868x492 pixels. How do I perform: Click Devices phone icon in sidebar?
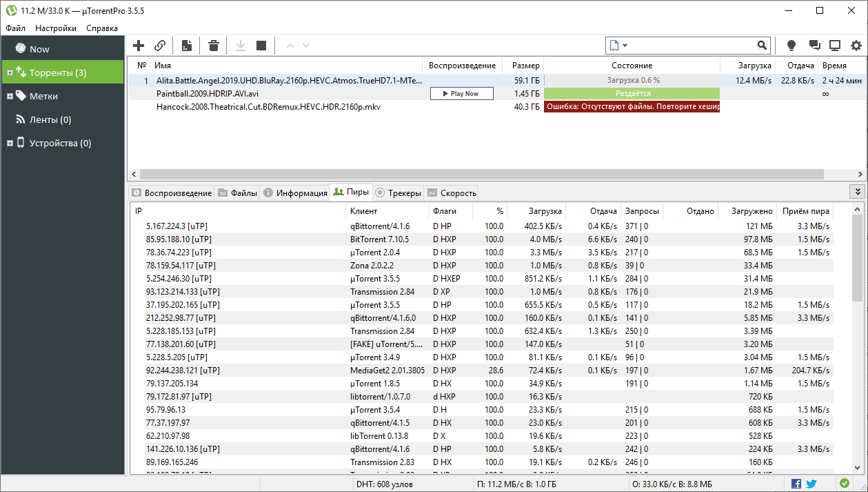tap(21, 142)
